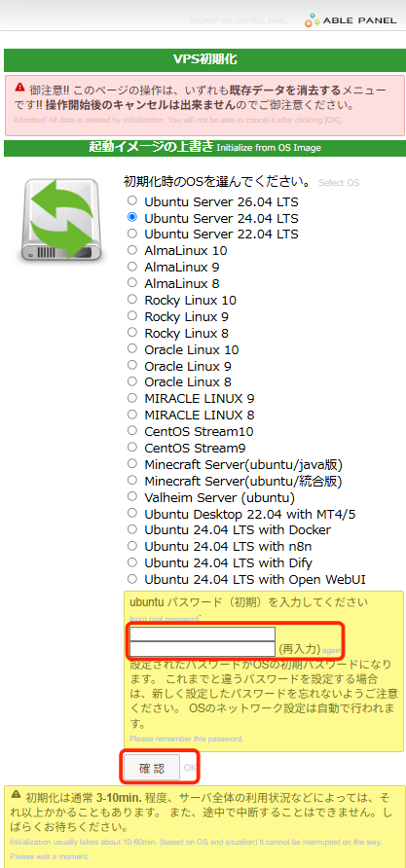
Task: Click the green-arrow hard drive icon
Action: point(61,219)
